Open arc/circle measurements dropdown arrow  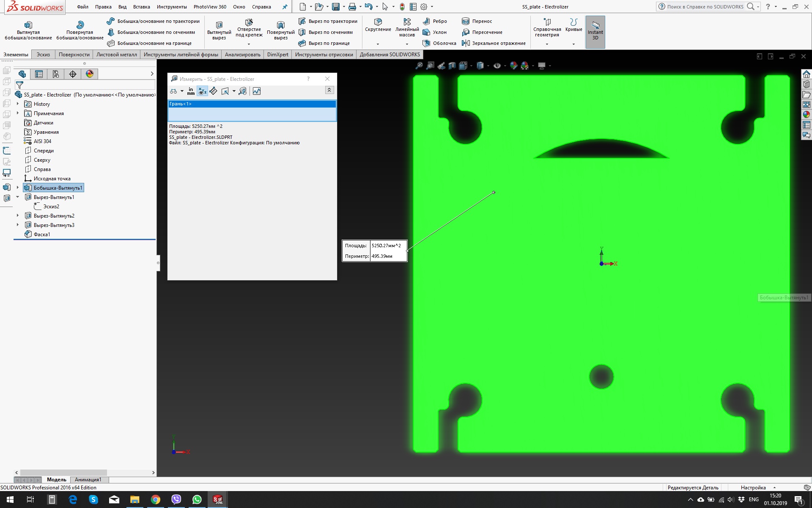click(x=182, y=91)
